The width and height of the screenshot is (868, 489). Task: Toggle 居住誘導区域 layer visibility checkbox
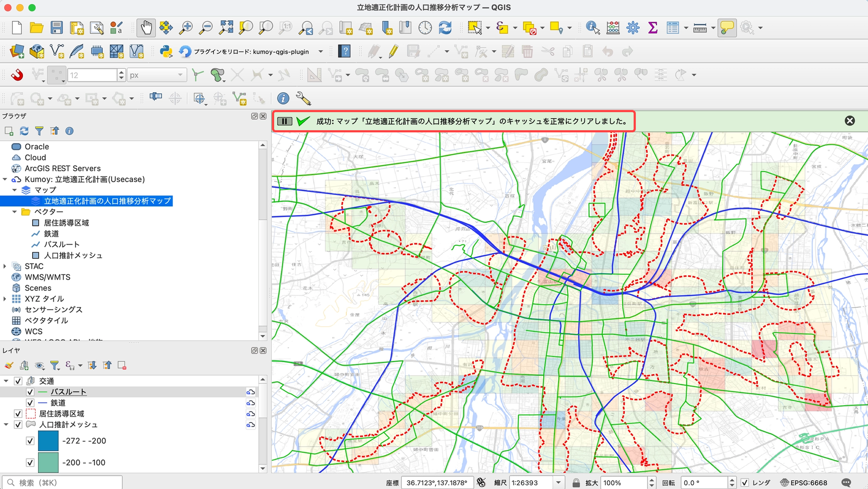pyautogui.click(x=18, y=413)
